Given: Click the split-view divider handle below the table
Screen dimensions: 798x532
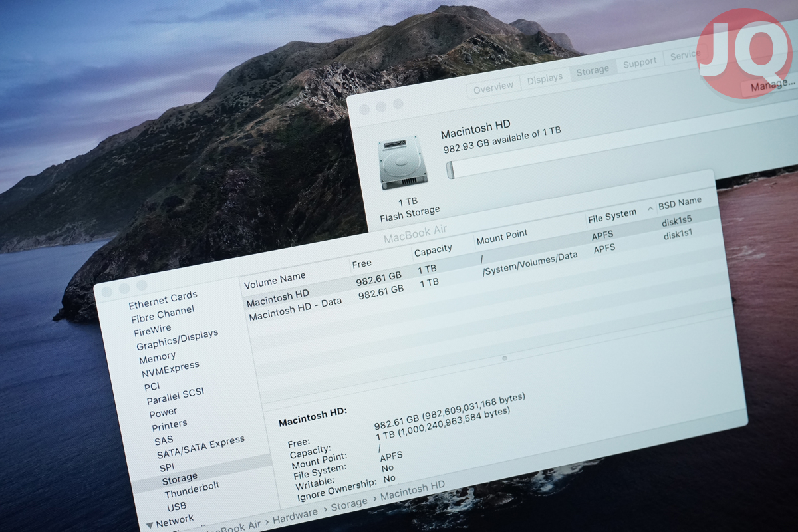Looking at the screenshot, I should point(504,358).
